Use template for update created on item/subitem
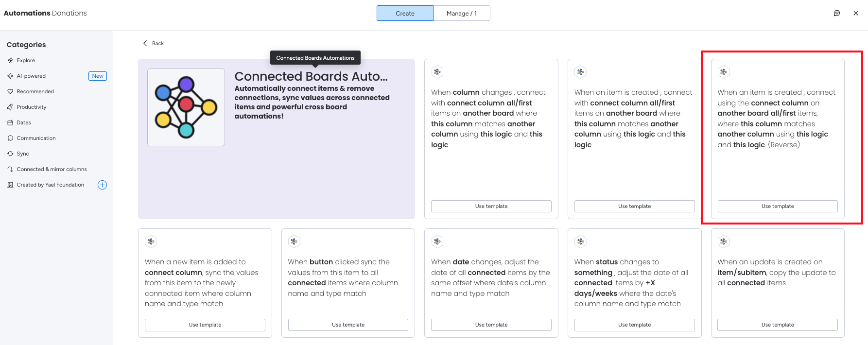The image size is (868, 345). 778,325
